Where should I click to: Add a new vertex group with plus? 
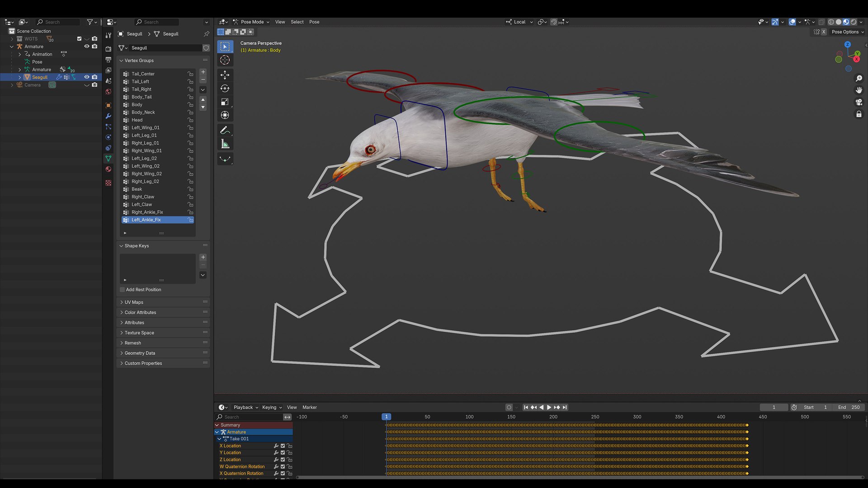click(203, 72)
